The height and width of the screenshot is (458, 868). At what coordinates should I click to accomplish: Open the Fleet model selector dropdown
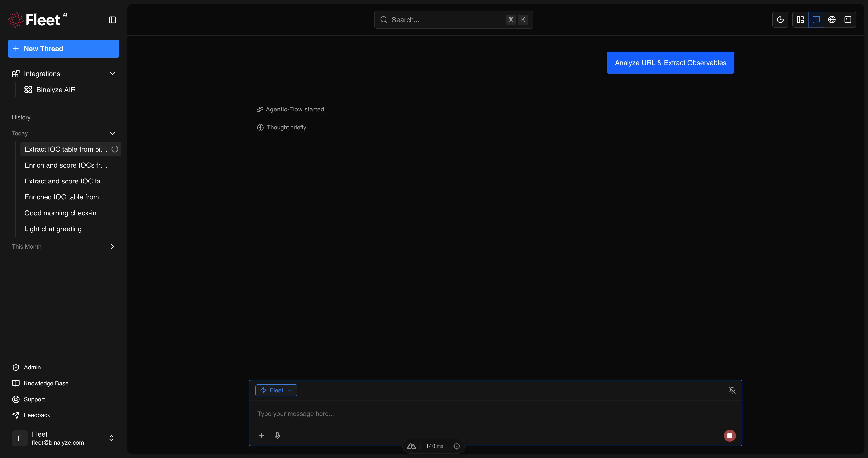[276, 390]
